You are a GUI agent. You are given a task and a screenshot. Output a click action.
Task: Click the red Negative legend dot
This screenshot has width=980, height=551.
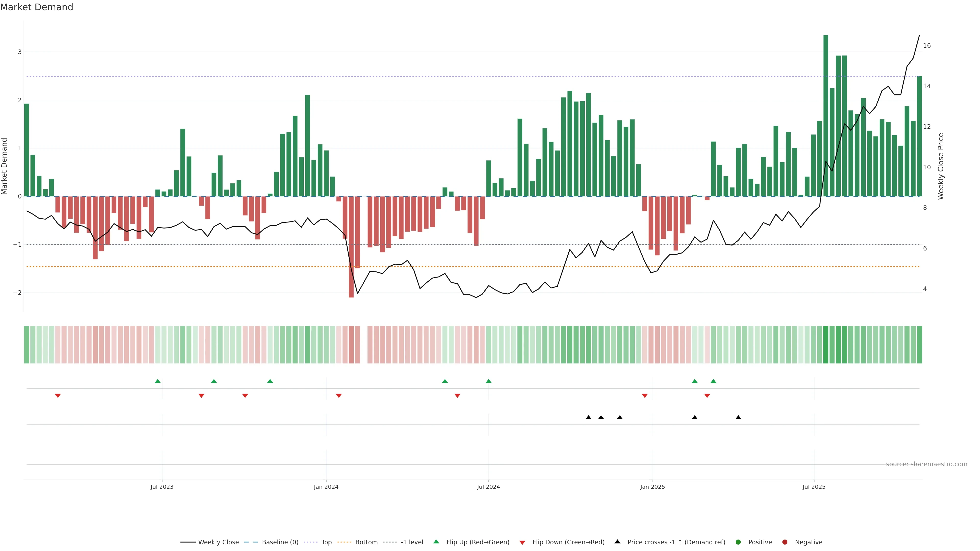[785, 542]
